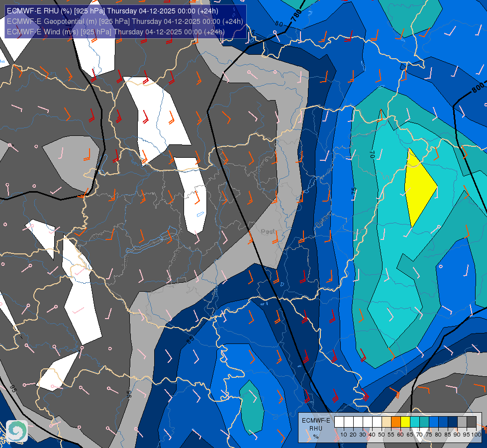Click the legend tick label '60'
The height and width of the screenshot is (448, 487).
(400, 435)
